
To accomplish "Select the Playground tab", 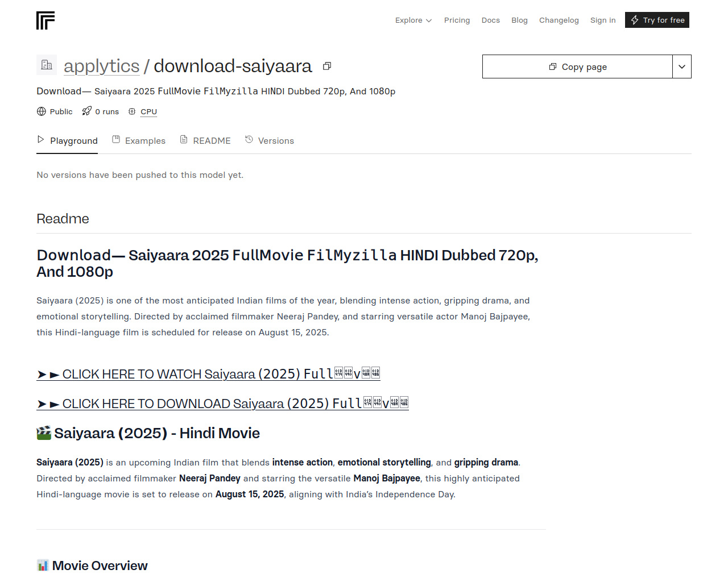I will tap(67, 140).
